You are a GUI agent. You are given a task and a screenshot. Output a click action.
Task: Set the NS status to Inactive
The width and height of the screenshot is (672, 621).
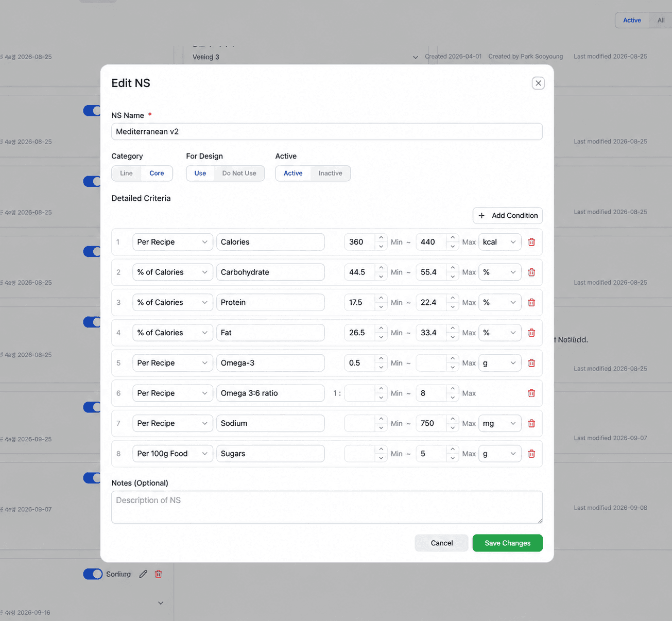pos(331,174)
